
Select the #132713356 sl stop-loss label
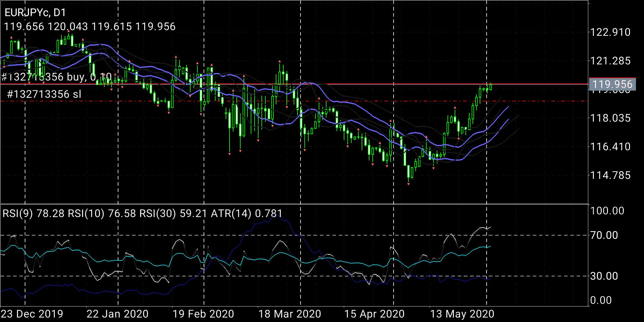[x=44, y=95]
